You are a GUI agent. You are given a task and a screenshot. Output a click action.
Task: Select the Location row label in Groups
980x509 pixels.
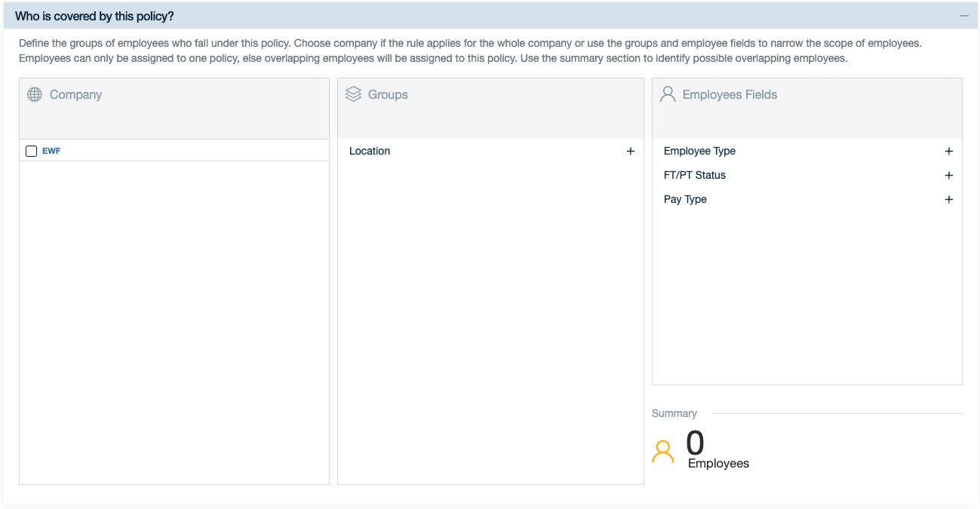[370, 151]
